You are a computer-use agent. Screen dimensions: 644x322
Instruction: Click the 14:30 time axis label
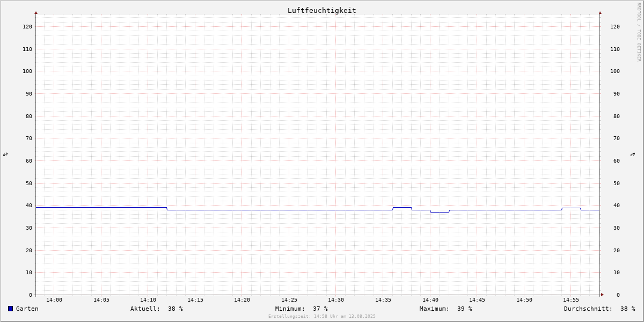pos(336,300)
